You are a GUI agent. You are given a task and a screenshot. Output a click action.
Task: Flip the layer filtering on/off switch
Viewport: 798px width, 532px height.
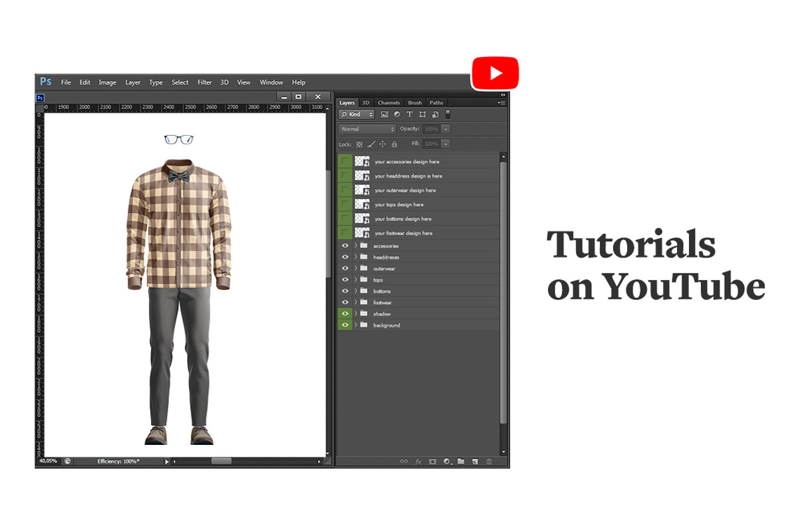[x=448, y=114]
